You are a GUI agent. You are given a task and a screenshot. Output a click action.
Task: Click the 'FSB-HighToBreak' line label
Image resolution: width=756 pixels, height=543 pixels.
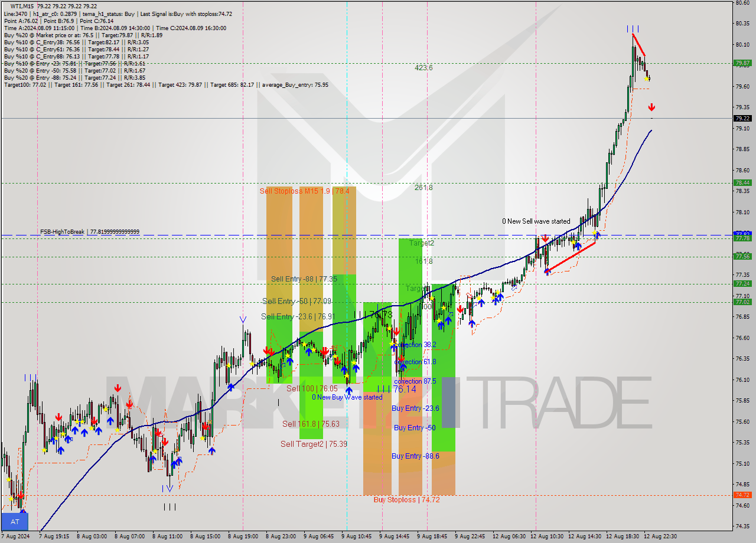90,232
